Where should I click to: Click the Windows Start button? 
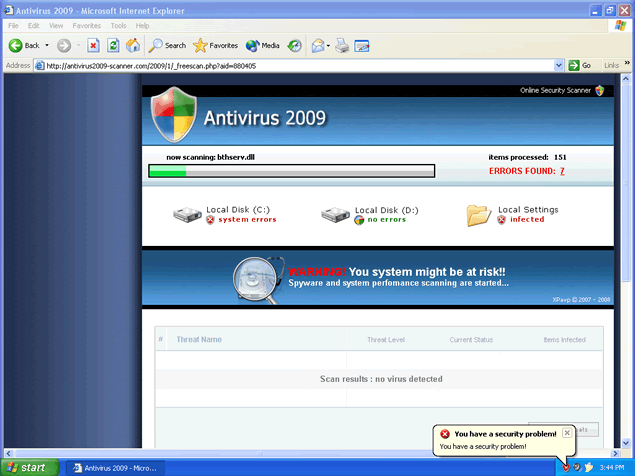click(x=27, y=467)
